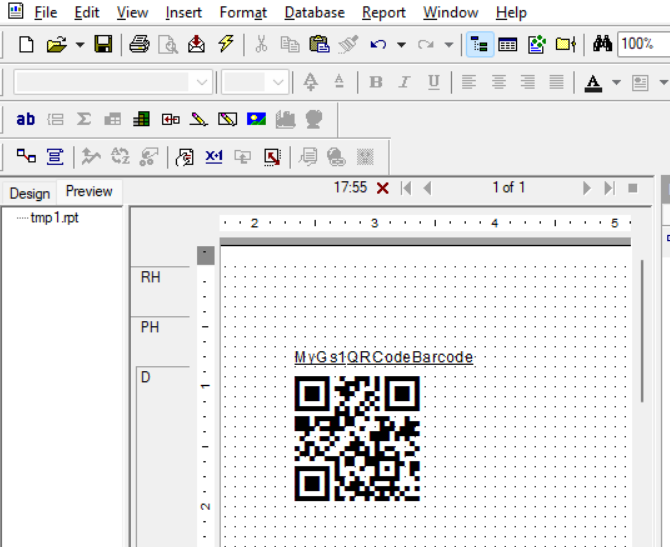
Task: Click the Export report icon
Action: pyautogui.click(x=196, y=44)
